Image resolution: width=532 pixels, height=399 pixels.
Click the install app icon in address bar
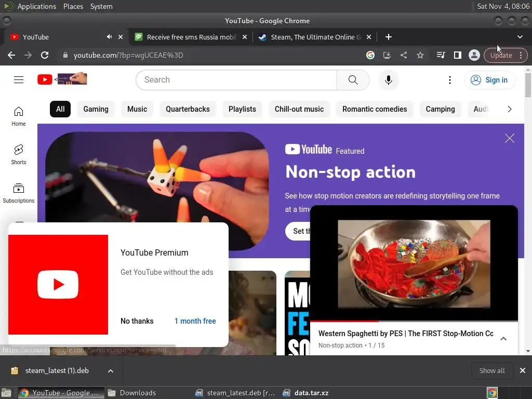387,55
